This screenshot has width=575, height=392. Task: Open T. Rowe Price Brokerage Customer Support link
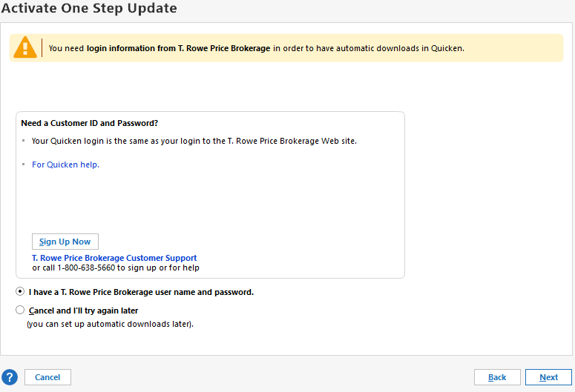(114, 258)
